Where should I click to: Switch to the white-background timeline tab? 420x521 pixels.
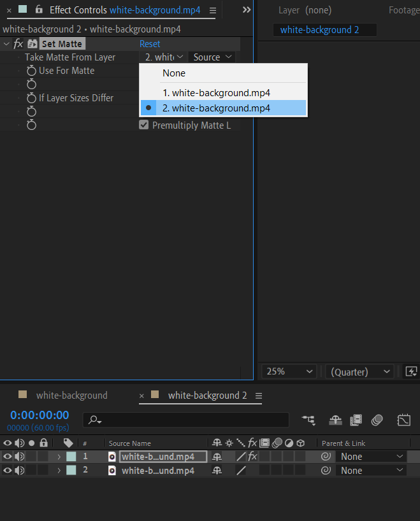coord(72,396)
